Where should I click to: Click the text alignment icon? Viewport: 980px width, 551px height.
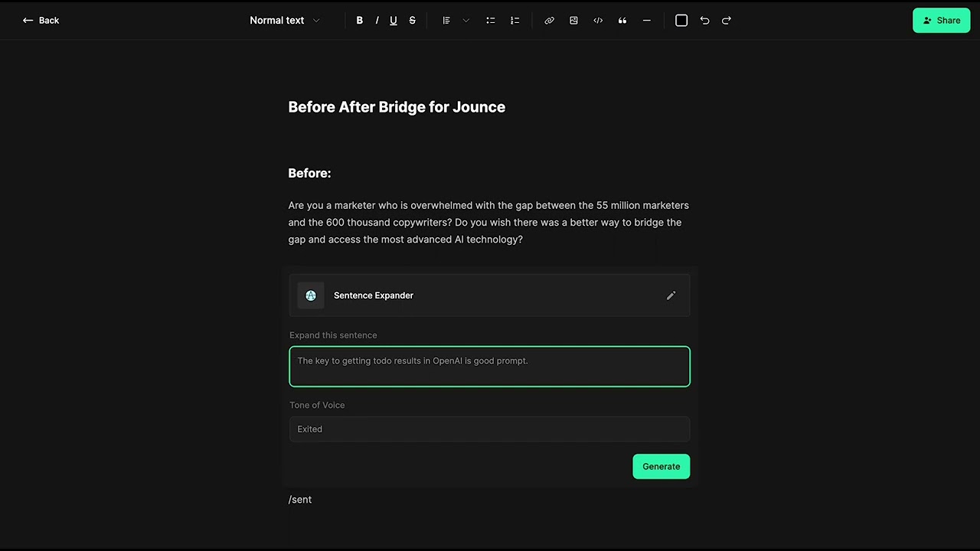click(446, 21)
